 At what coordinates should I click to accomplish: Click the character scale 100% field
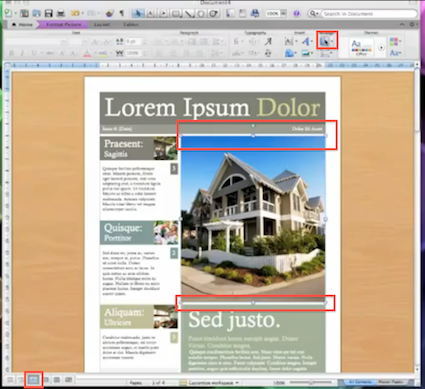[x=133, y=53]
